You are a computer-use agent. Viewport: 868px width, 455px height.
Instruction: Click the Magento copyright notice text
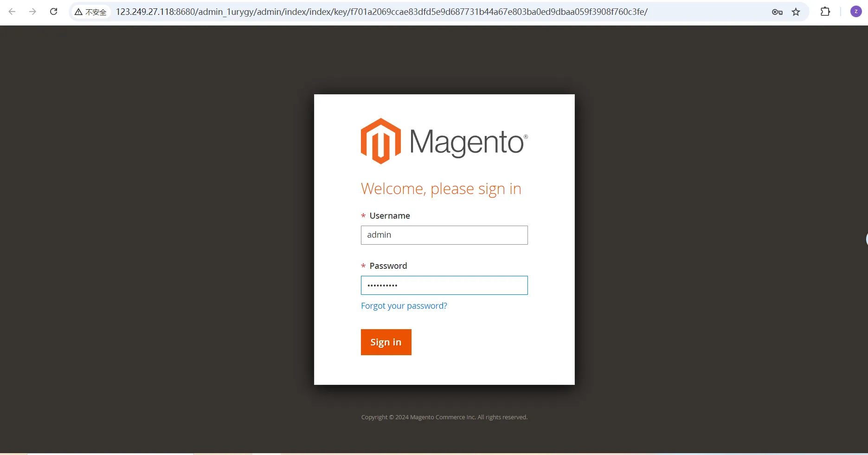444,417
